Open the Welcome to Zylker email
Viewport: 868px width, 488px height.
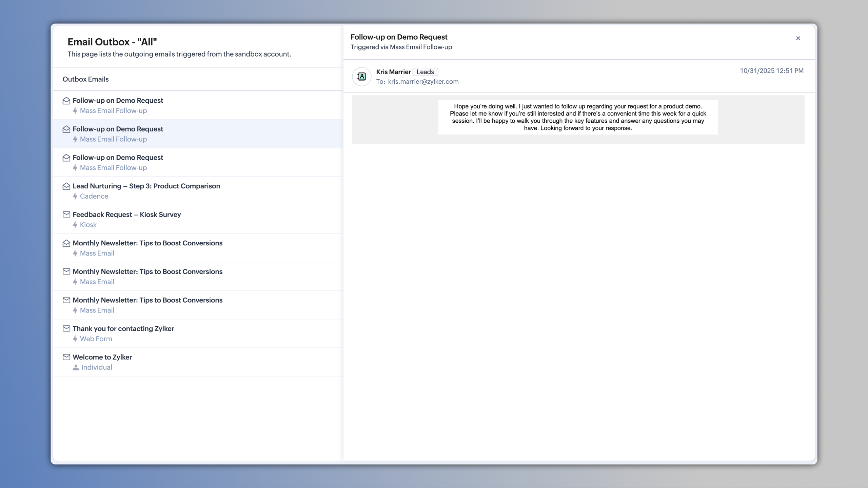pos(102,357)
